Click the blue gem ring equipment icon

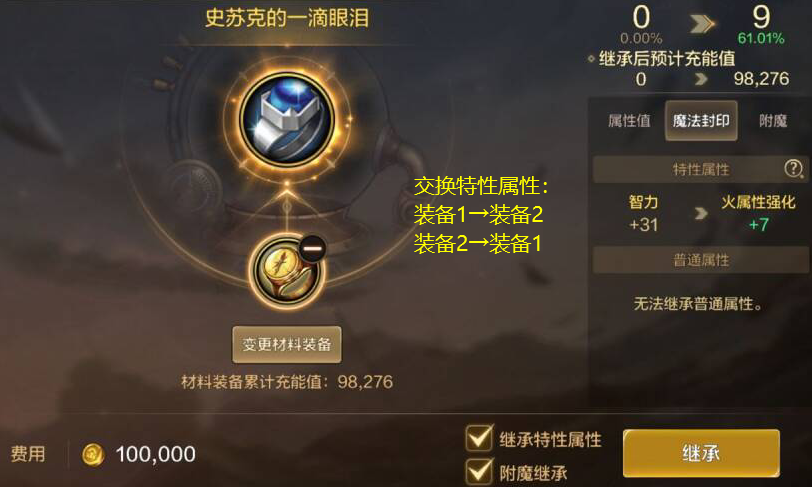[287, 119]
